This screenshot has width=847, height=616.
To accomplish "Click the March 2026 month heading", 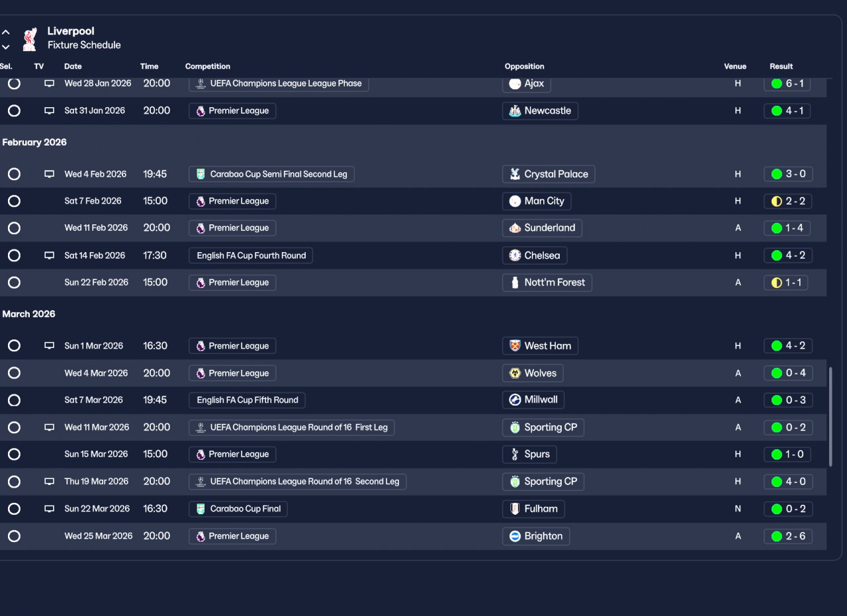I will (29, 314).
